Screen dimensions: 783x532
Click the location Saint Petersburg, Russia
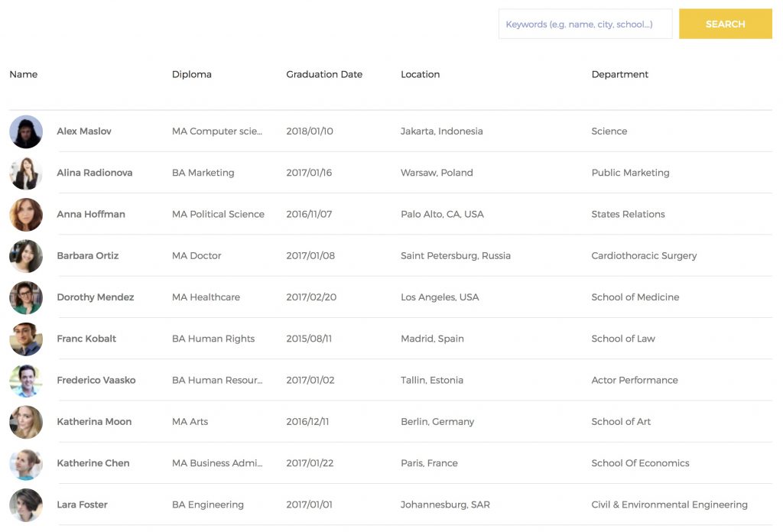click(456, 255)
